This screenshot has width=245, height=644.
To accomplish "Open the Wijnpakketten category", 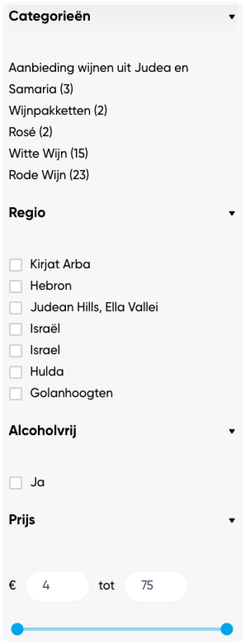I will tap(58, 110).
